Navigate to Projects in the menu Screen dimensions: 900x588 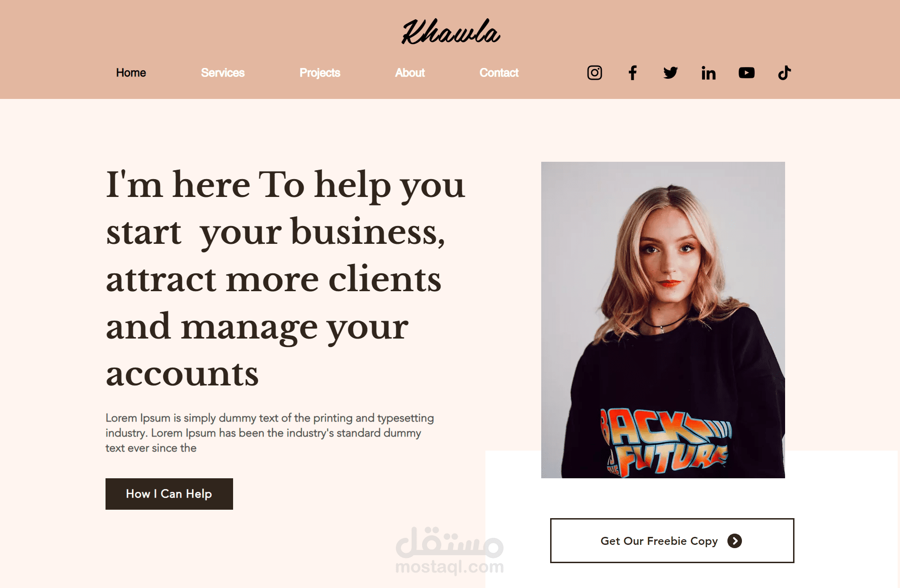tap(320, 73)
